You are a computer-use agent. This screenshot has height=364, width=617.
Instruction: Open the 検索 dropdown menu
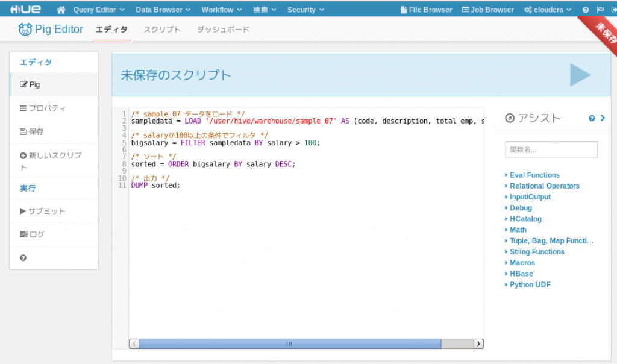click(265, 10)
